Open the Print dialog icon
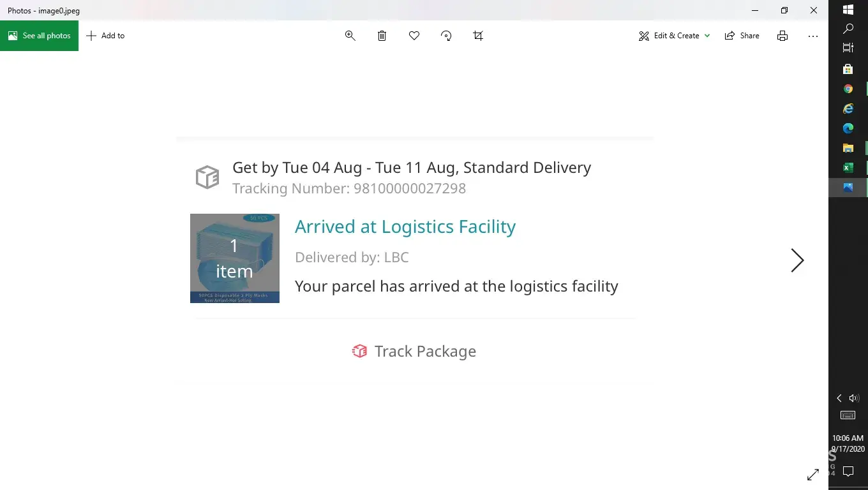This screenshot has height=490, width=868. point(782,36)
